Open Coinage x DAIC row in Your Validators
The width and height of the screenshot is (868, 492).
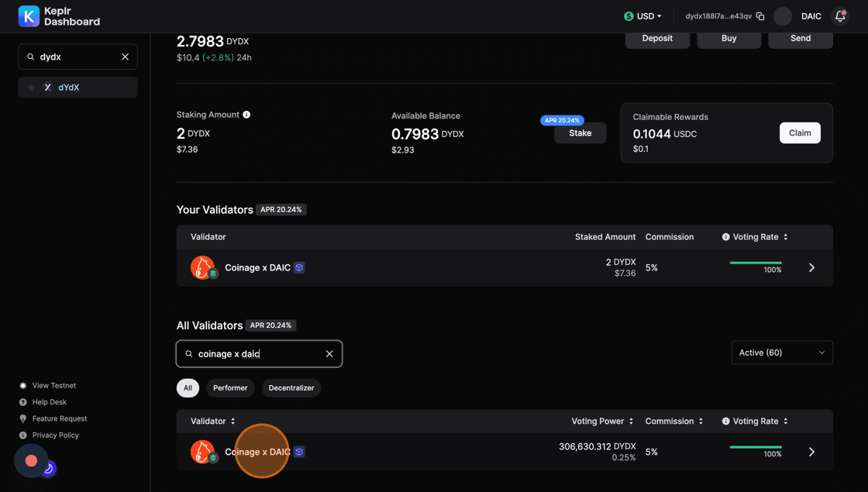811,267
